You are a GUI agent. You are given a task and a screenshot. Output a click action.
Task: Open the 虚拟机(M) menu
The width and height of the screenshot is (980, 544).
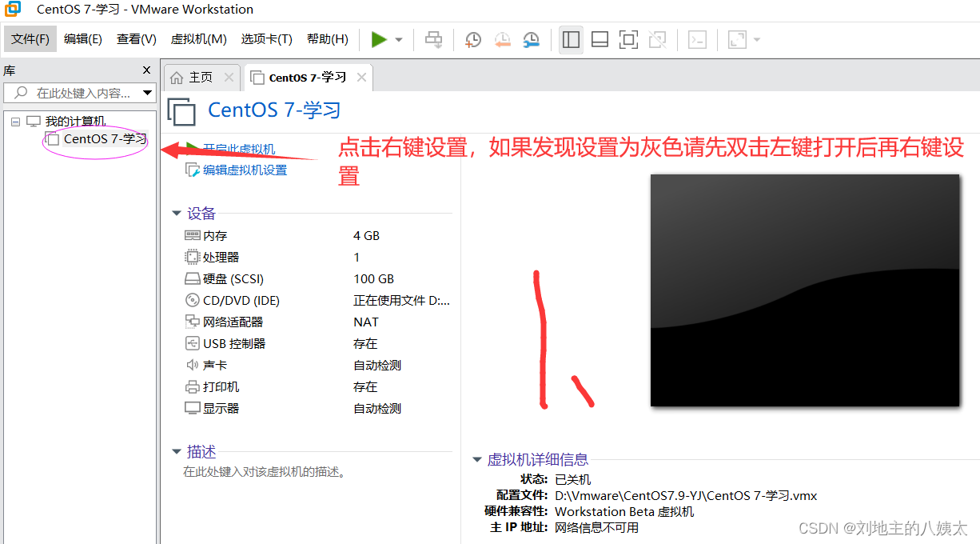(199, 39)
